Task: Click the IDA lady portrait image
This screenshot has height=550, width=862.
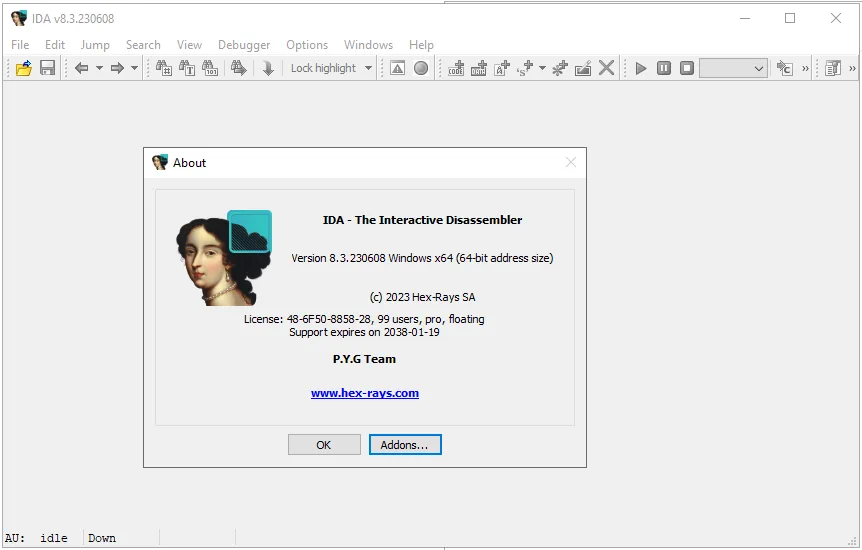Action: (223, 258)
